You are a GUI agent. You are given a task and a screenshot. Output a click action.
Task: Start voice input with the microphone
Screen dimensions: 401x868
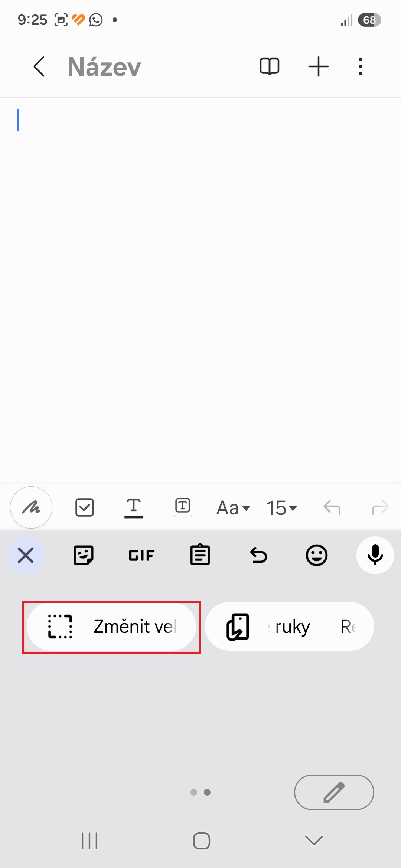pyautogui.click(x=375, y=555)
